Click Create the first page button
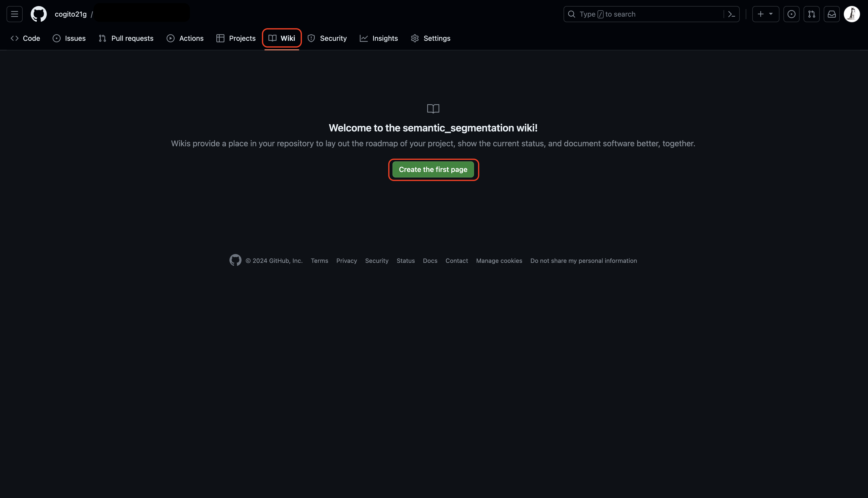Screen dimensions: 868x498 433,170
